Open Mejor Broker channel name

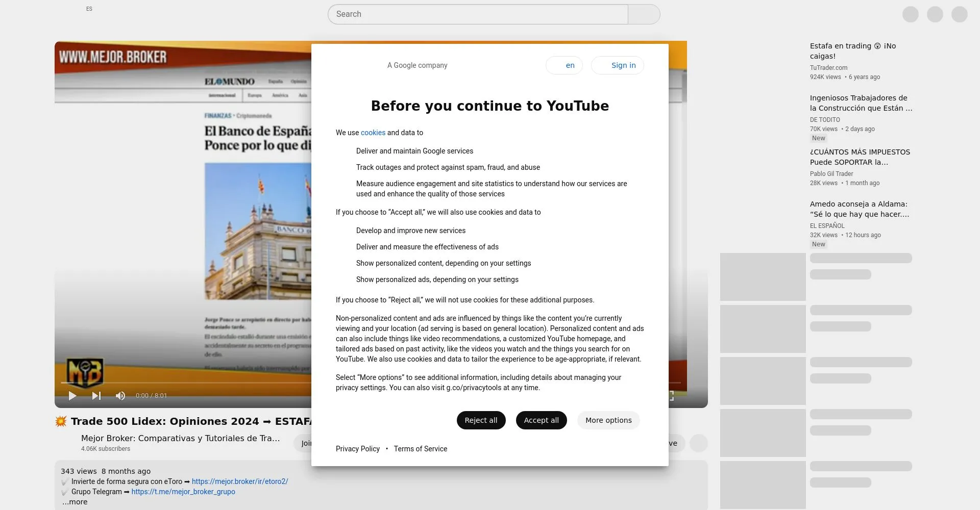click(x=180, y=438)
